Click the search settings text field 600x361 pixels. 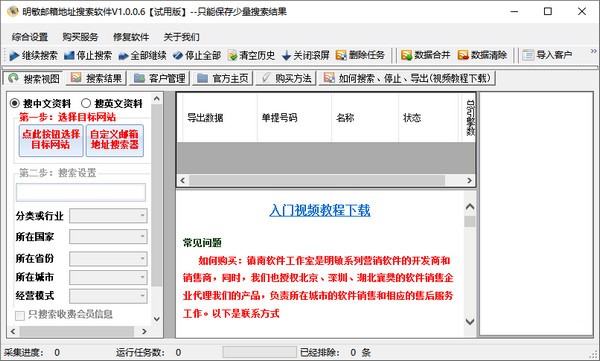[81, 192]
